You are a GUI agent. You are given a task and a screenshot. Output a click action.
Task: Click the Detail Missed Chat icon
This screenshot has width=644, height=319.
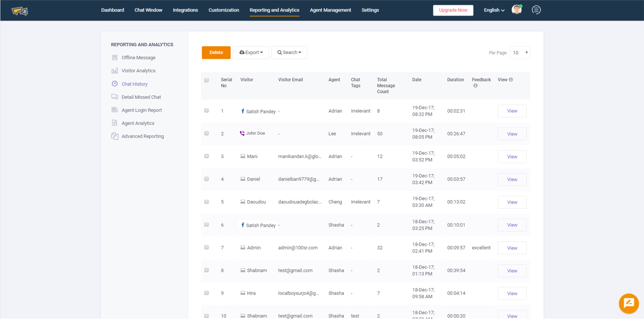click(x=115, y=97)
